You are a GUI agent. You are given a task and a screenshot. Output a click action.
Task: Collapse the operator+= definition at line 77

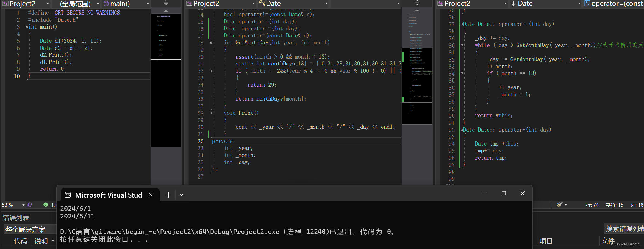(462, 24)
